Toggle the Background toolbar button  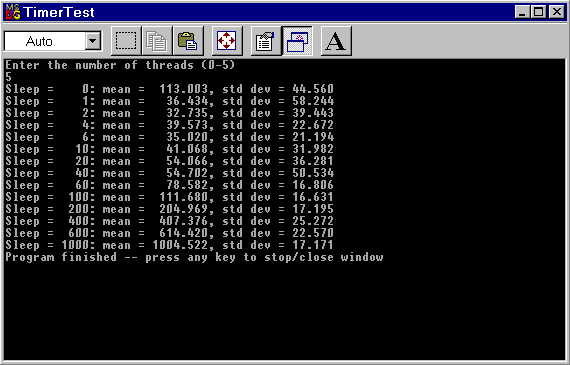(x=297, y=41)
